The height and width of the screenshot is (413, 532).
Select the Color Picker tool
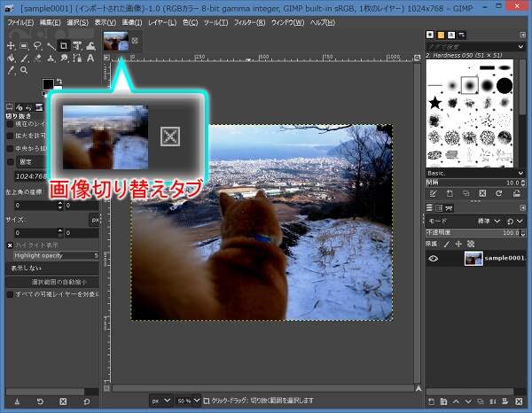pos(11,70)
